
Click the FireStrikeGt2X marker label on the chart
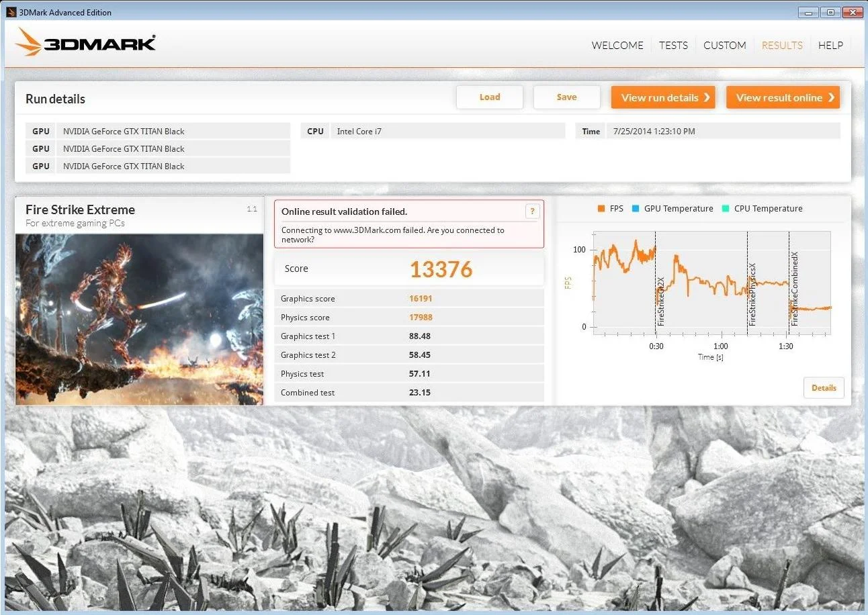661,301
